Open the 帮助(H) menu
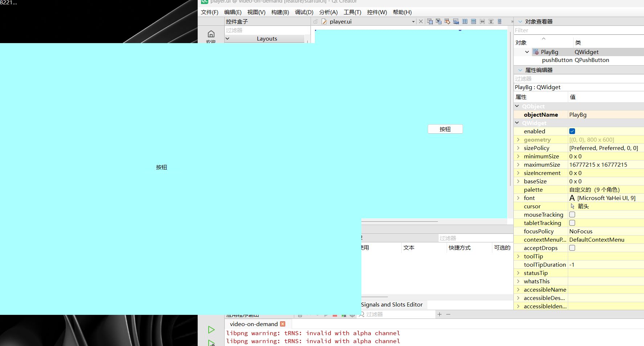The height and width of the screenshot is (346, 644). coord(402,12)
